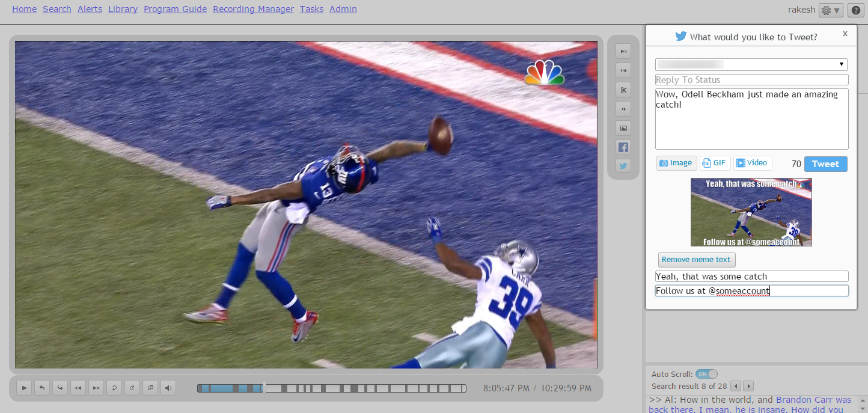Click the circular refresh arrow icon

click(x=132, y=388)
